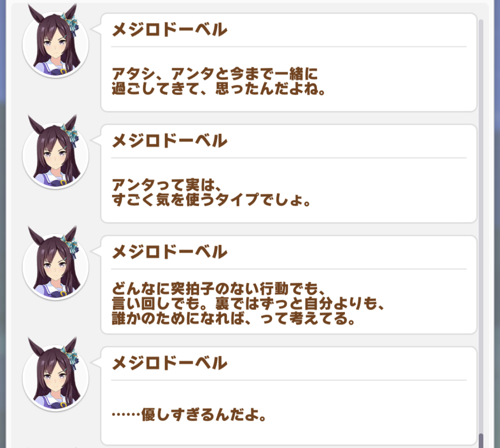Image resolution: width=500 pixels, height=448 pixels.
Task: Click the log line 'アンタって実は、'
Action: [167, 185]
